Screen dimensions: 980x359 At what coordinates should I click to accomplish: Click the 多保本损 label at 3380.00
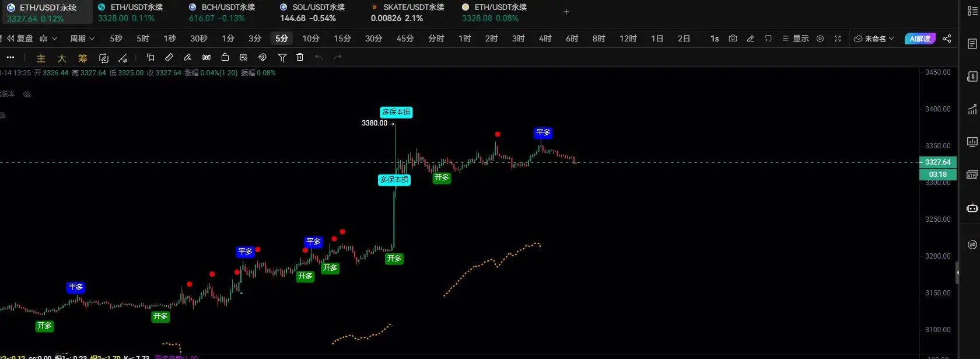tap(397, 112)
